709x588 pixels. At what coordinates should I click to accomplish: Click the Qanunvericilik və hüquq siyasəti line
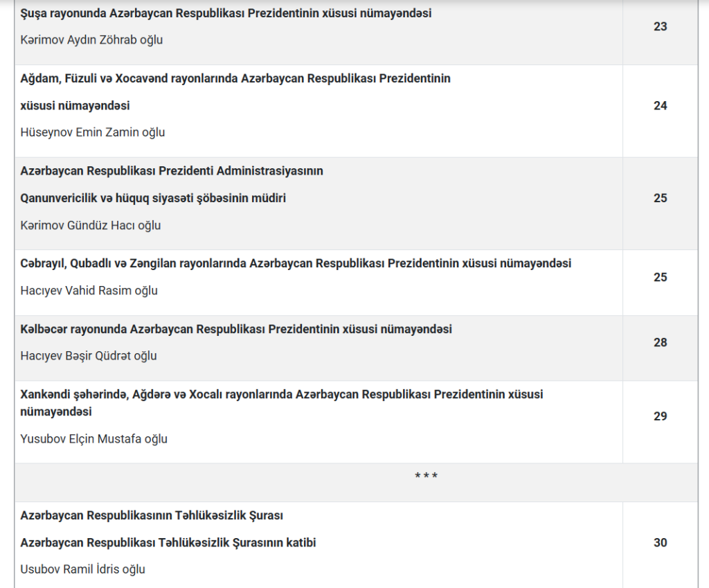point(153,198)
